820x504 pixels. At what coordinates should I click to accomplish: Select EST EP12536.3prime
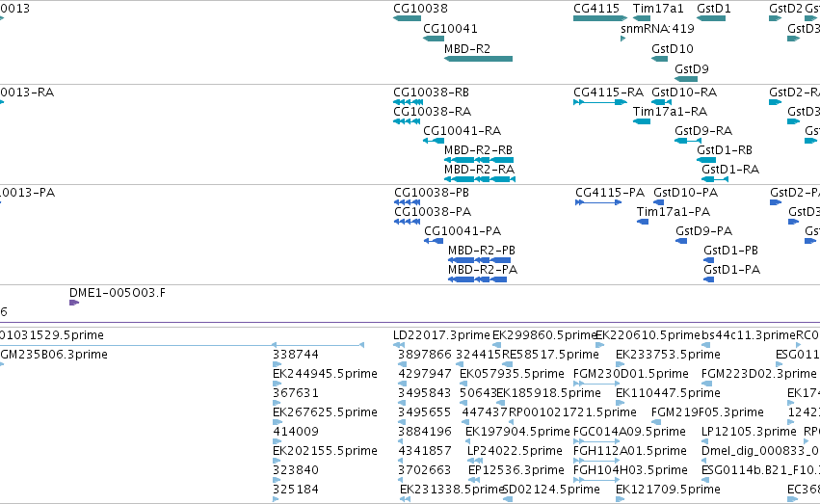click(x=516, y=471)
